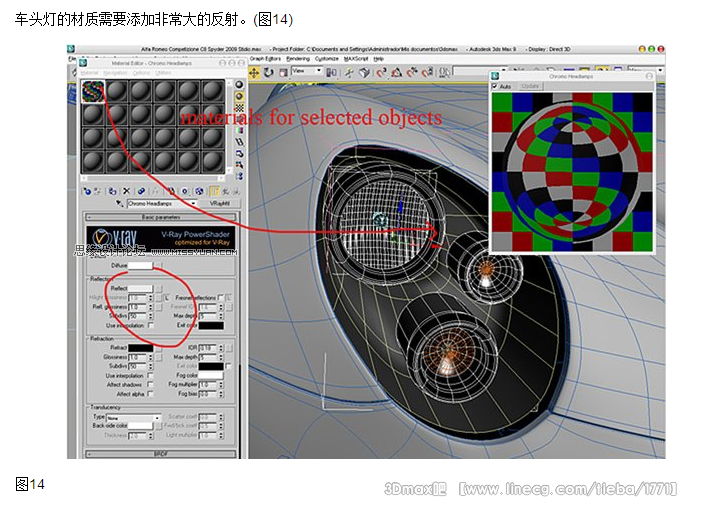Adjust the IOR spinner arrows
Screen dimensions: 706x506
221,348
